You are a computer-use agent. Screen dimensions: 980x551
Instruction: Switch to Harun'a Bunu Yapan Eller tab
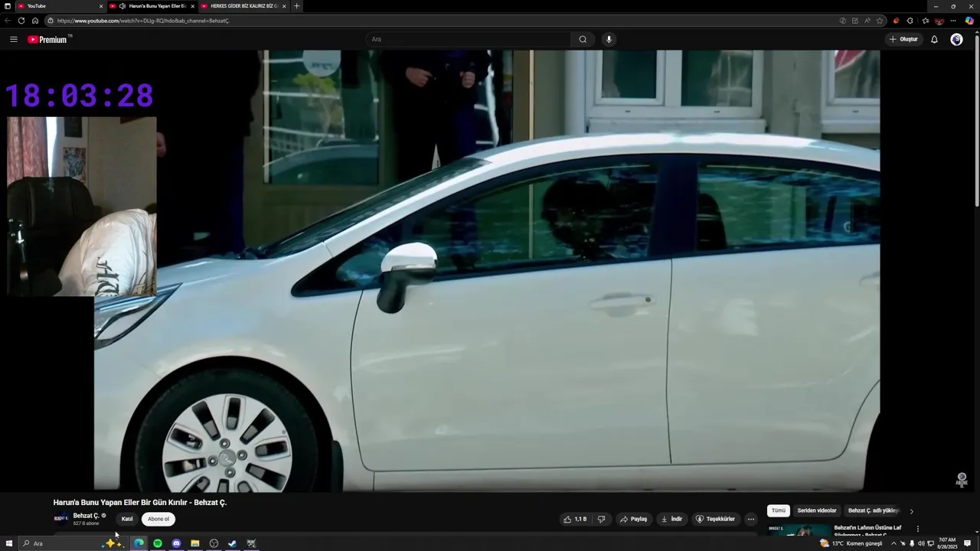coord(152,6)
